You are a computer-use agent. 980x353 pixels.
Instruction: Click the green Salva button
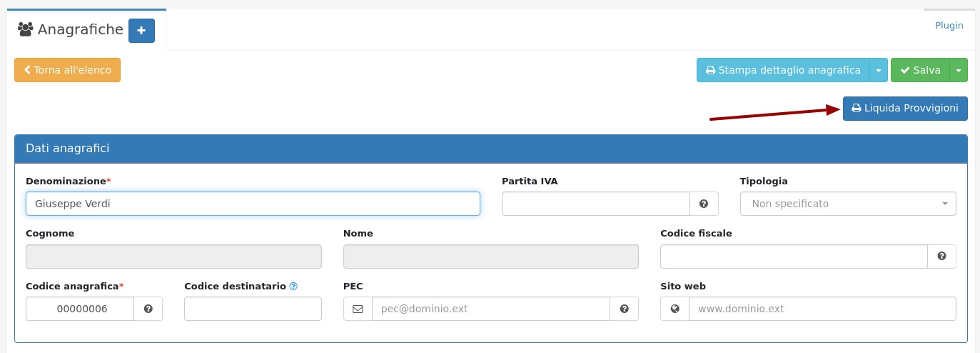(919, 70)
